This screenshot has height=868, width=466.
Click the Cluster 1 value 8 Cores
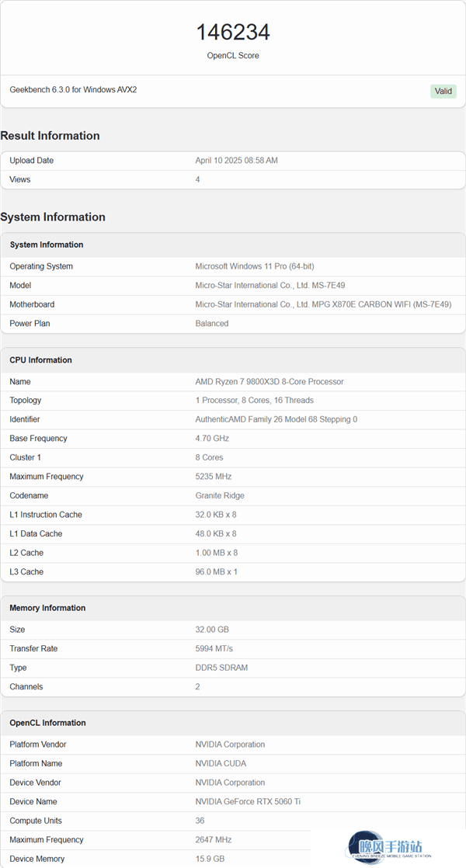(x=209, y=457)
